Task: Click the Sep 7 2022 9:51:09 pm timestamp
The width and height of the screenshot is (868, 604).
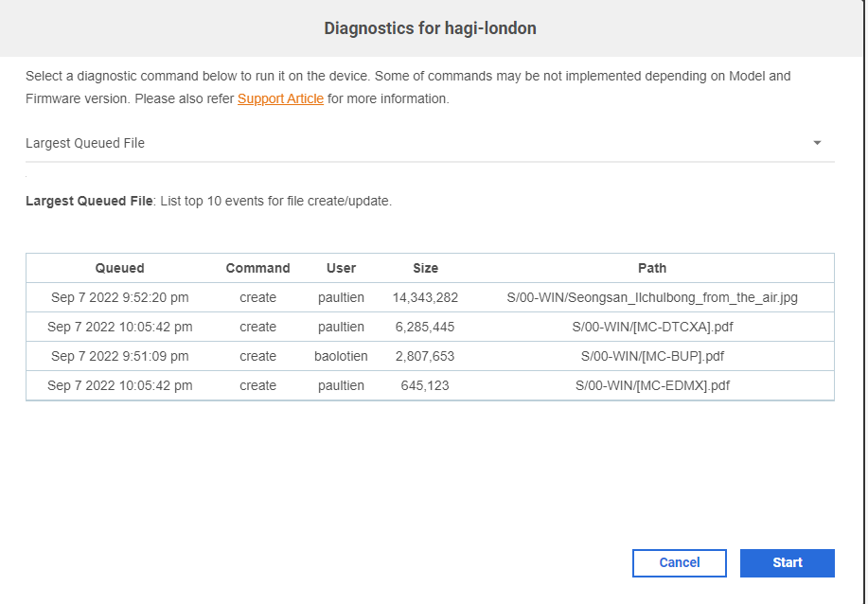Action: (122, 356)
